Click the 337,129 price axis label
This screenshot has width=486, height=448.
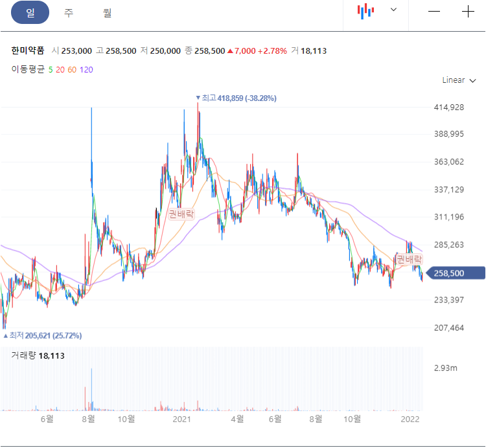click(x=449, y=190)
